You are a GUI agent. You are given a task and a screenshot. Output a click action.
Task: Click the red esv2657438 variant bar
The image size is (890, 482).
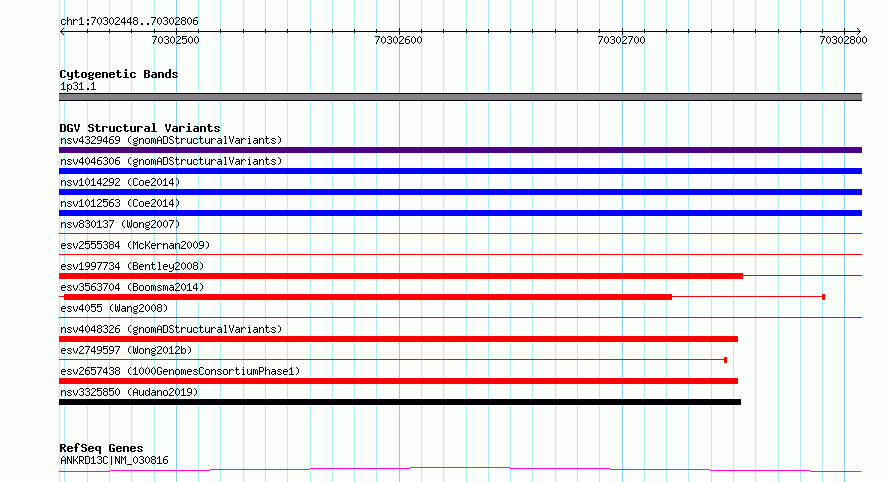[398, 381]
